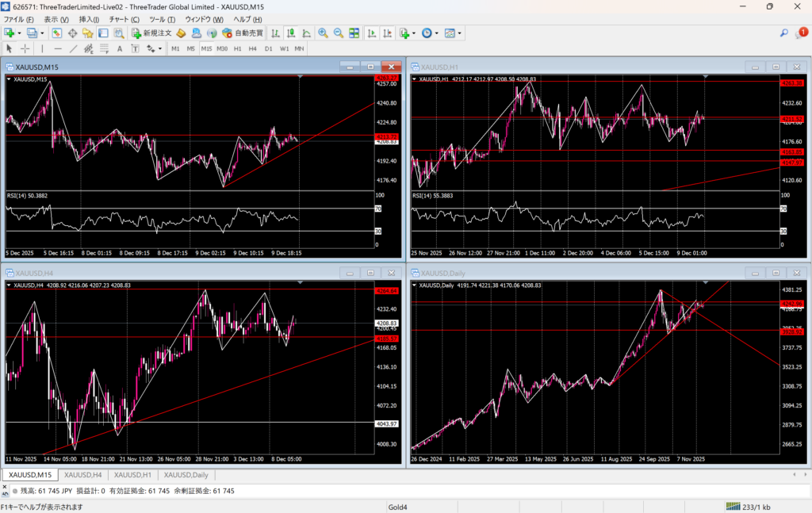Select the Trendline drawing tool
The height and width of the screenshot is (513, 812).
tap(73, 48)
